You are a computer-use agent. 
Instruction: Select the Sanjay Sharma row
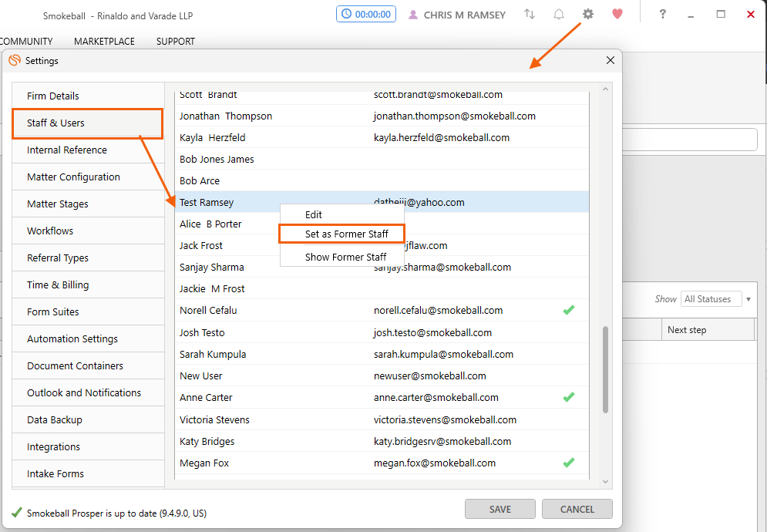click(382, 267)
